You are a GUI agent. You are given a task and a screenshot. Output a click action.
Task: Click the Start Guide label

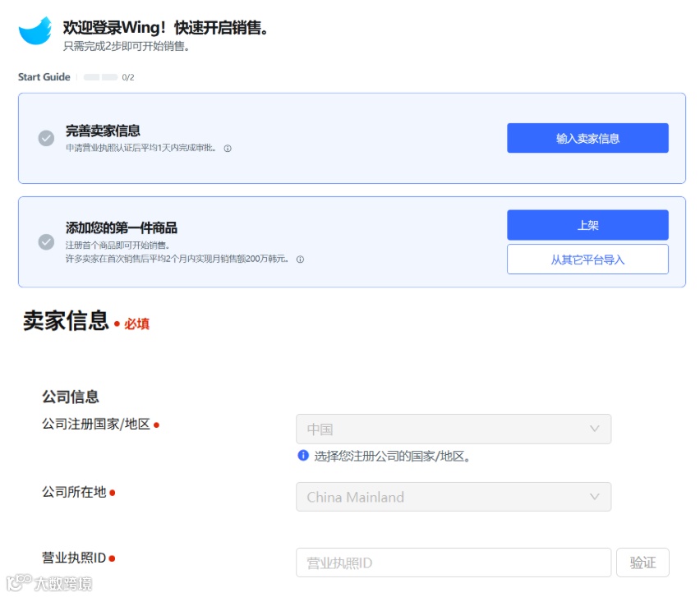(x=44, y=76)
